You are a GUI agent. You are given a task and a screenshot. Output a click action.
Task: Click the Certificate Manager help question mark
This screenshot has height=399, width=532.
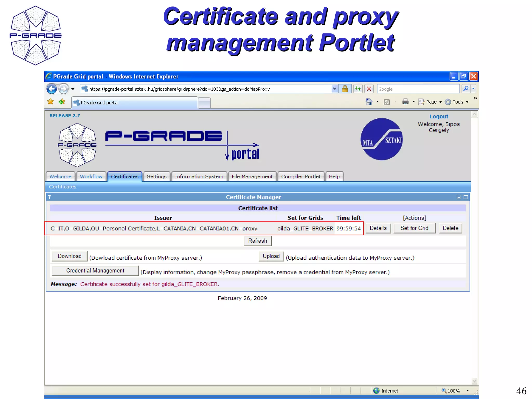point(49,197)
